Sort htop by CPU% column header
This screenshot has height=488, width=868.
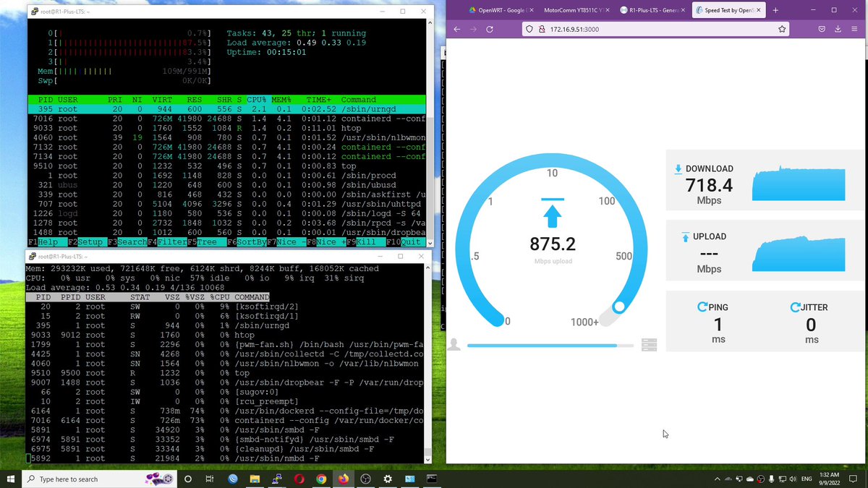(257, 100)
